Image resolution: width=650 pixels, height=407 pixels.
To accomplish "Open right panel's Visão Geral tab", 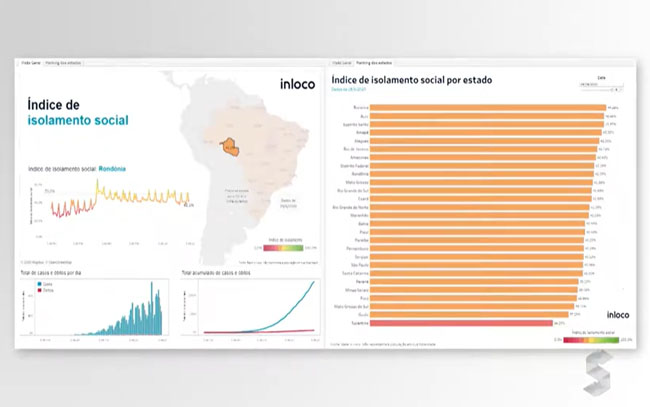I will point(342,63).
